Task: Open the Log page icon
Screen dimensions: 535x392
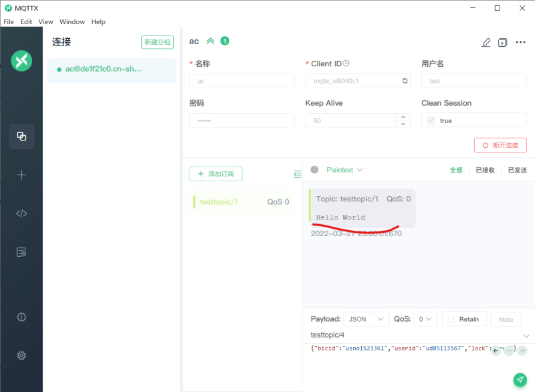Action: click(21, 252)
